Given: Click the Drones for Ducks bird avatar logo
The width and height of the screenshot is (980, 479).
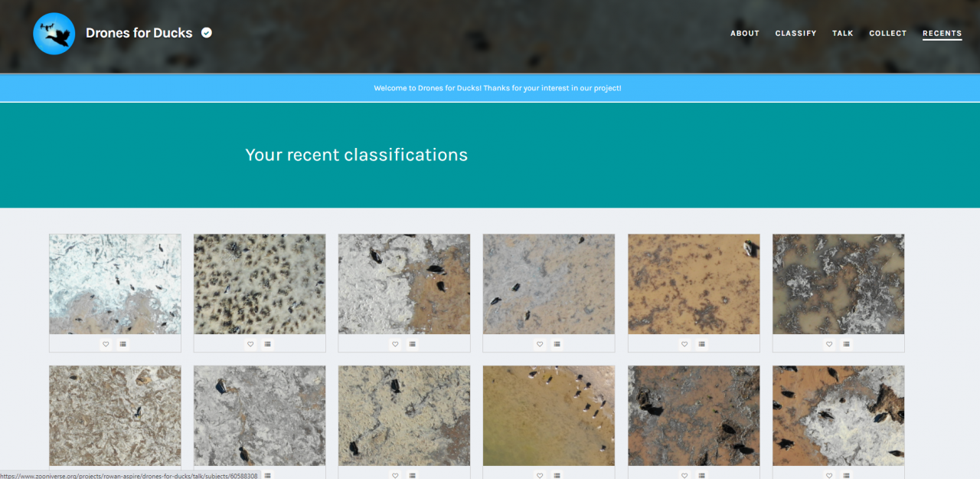Looking at the screenshot, I should [54, 34].
